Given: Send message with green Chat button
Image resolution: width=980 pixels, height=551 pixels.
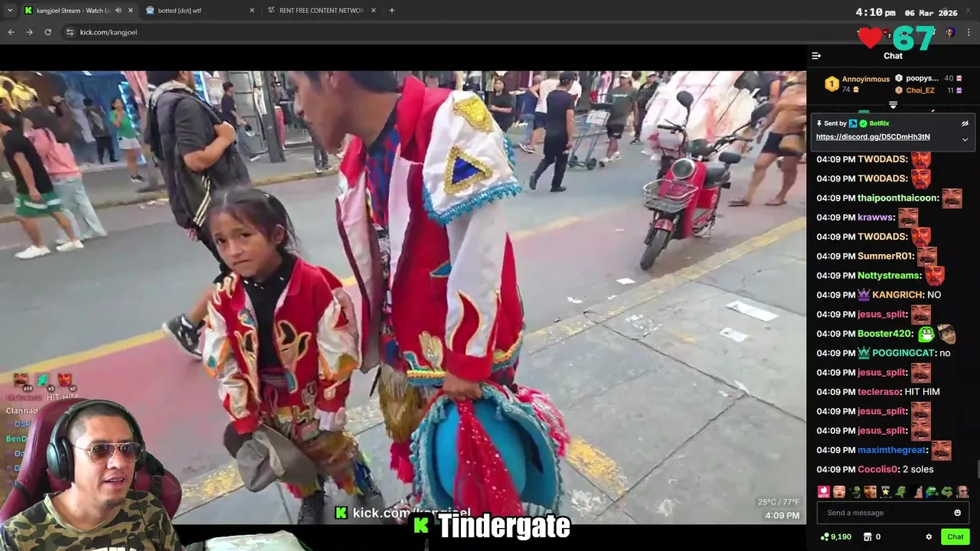Looking at the screenshot, I should pos(955,536).
